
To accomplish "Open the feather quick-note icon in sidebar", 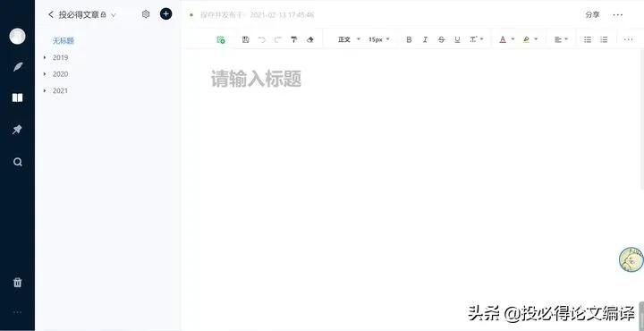I will pyautogui.click(x=17, y=66).
